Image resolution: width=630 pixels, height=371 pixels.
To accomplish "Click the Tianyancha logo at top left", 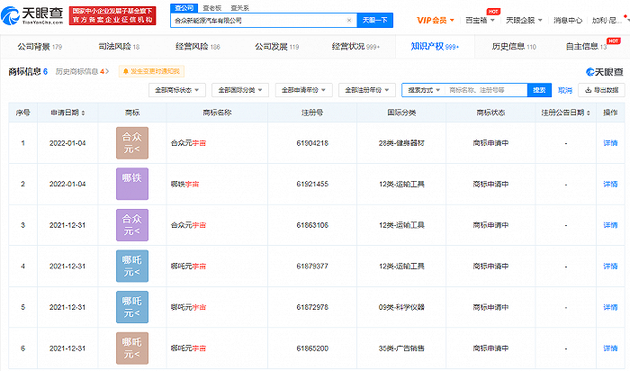I will pyautogui.click(x=33, y=16).
